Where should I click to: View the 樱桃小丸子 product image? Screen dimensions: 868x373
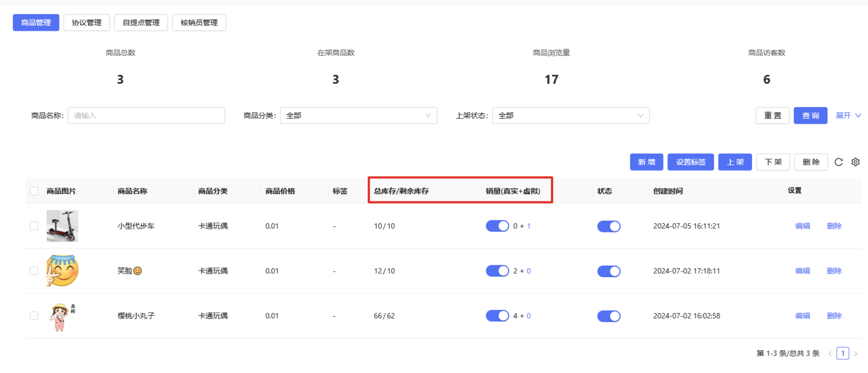pyautogui.click(x=61, y=316)
